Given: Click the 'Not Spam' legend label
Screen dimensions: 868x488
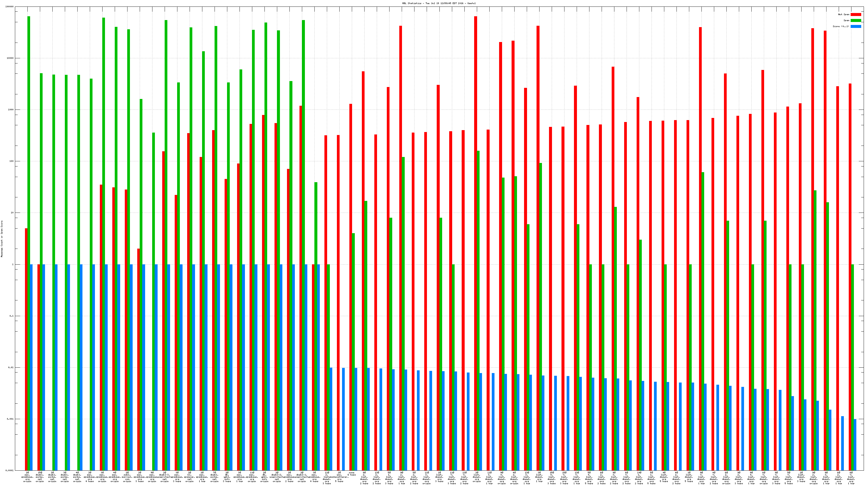Looking at the screenshot, I should [844, 14].
